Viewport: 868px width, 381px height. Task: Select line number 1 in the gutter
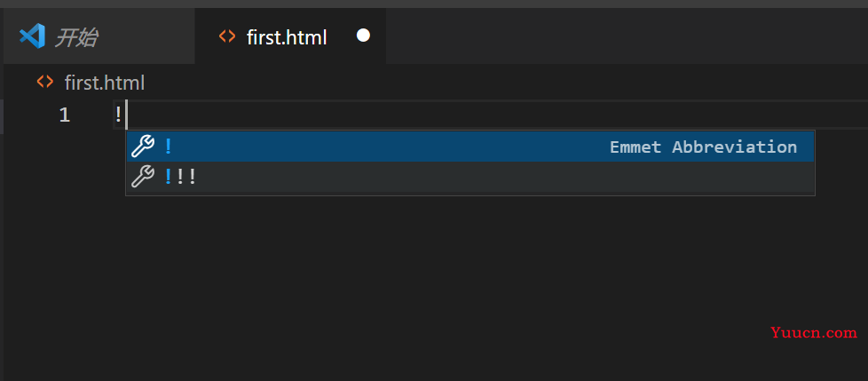tap(65, 115)
